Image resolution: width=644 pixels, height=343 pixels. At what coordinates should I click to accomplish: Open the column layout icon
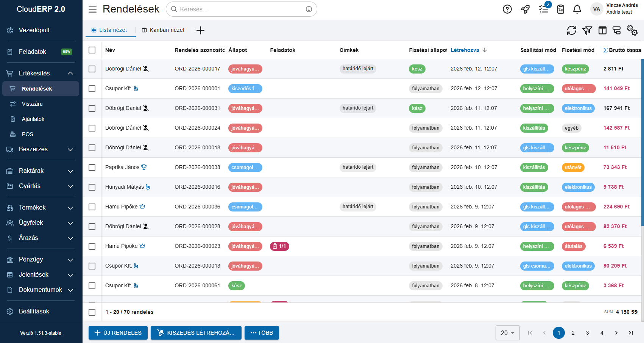(602, 30)
